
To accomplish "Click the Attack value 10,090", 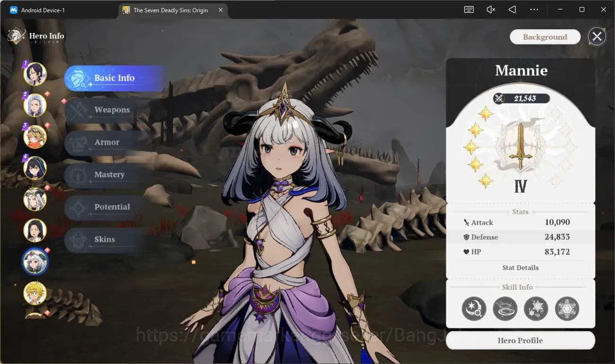I will [x=557, y=222].
